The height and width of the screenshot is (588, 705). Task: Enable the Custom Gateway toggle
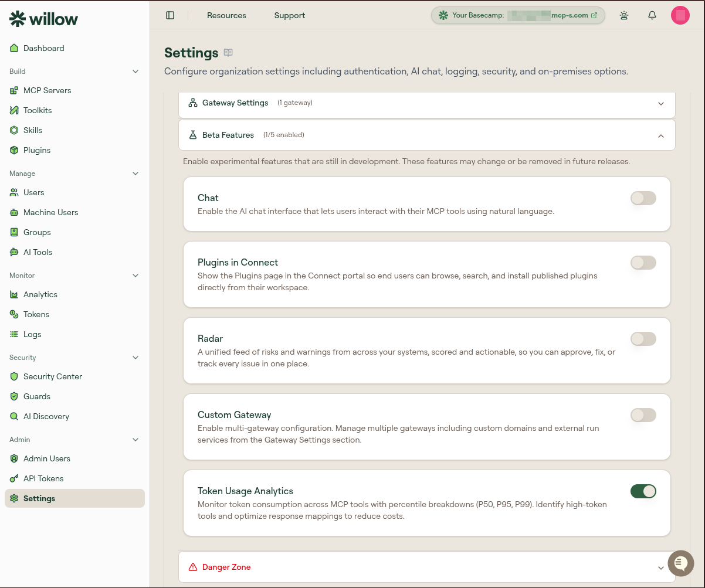[x=643, y=415]
